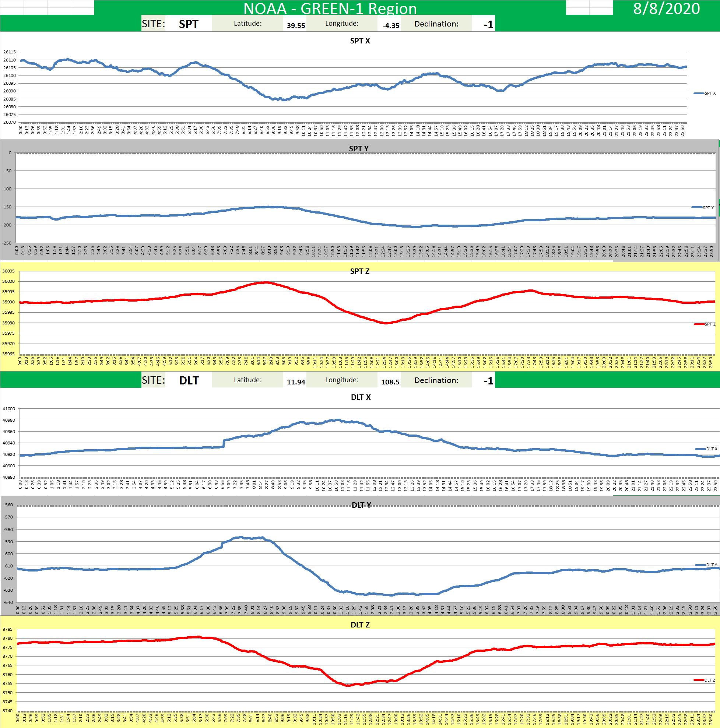Click the SPT Y chart title
720x728 pixels.
pos(358,148)
